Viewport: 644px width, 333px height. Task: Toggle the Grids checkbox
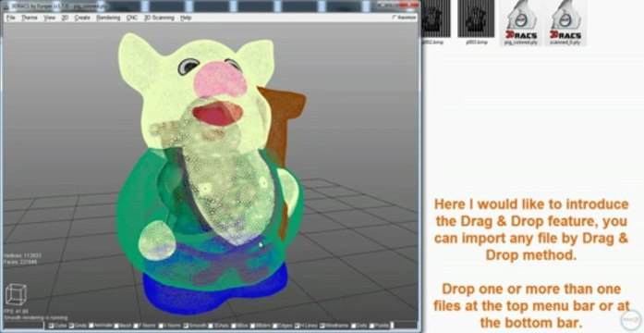click(x=71, y=326)
